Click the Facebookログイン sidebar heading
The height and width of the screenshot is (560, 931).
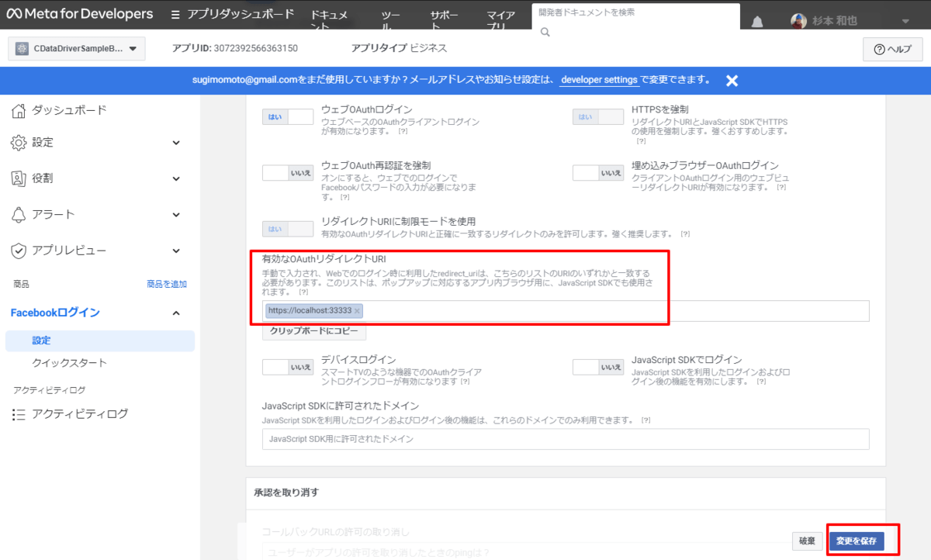(x=55, y=313)
